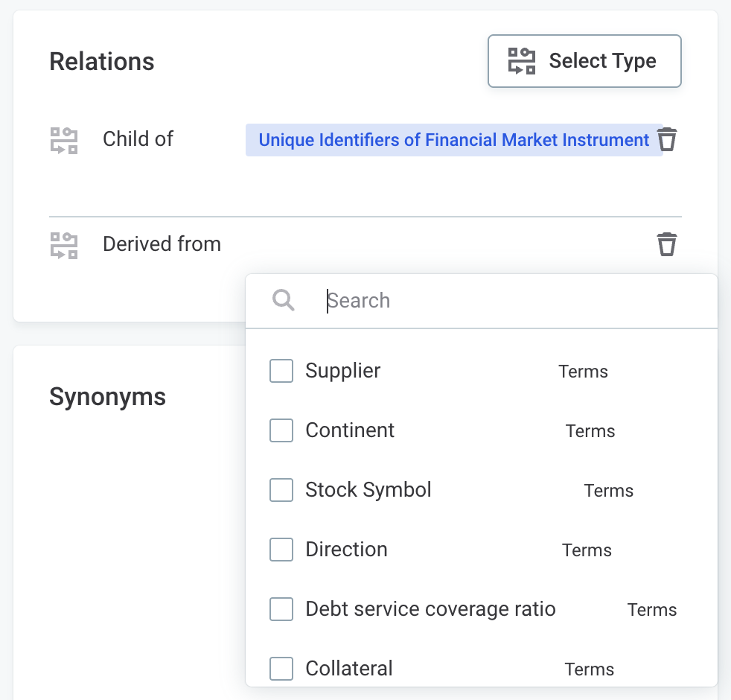This screenshot has height=700, width=731.
Task: Delete the Derived from relation via trash icon
Action: pos(667,244)
